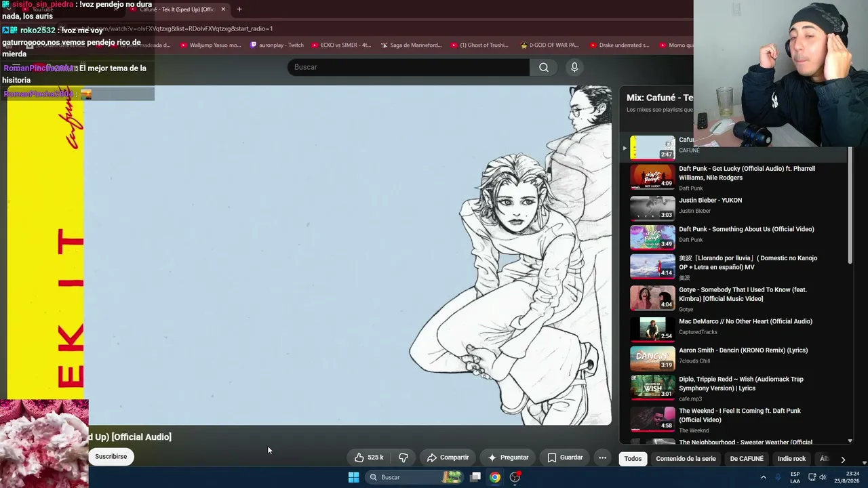Subscribe with the Suscribirse button

(x=111, y=457)
